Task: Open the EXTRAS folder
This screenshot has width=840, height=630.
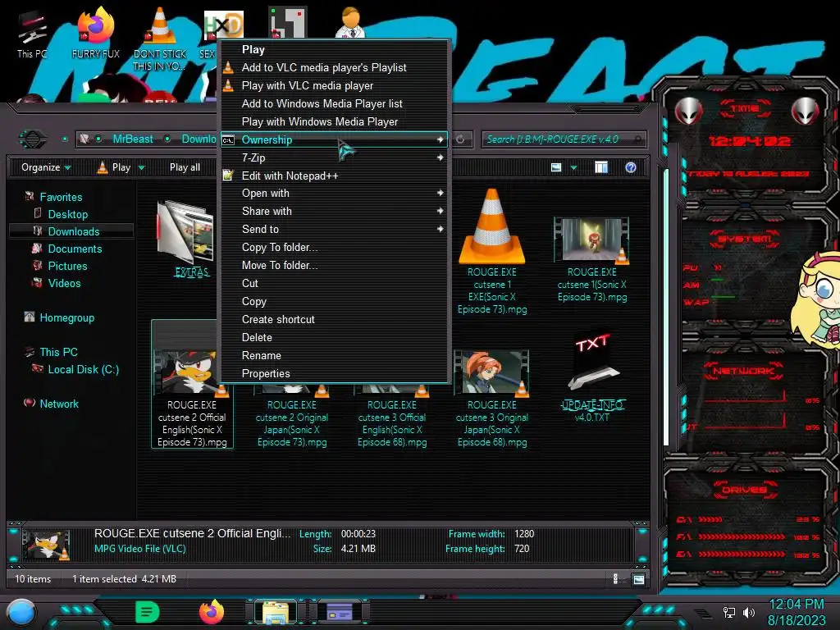Action: point(185,239)
